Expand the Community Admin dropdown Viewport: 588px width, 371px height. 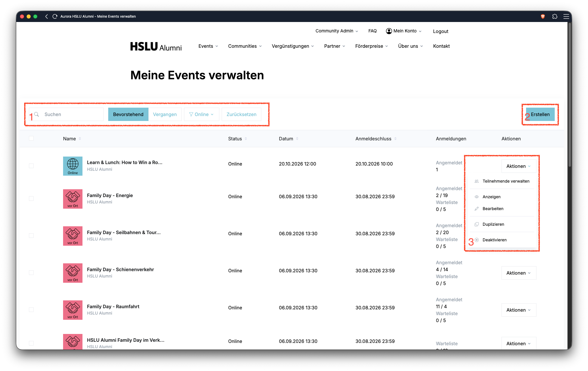click(337, 31)
